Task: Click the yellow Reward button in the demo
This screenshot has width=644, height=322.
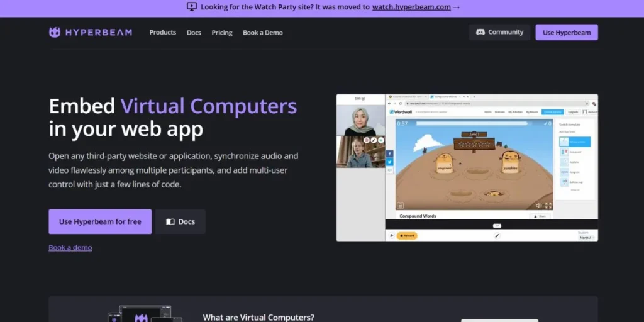Action: point(407,236)
